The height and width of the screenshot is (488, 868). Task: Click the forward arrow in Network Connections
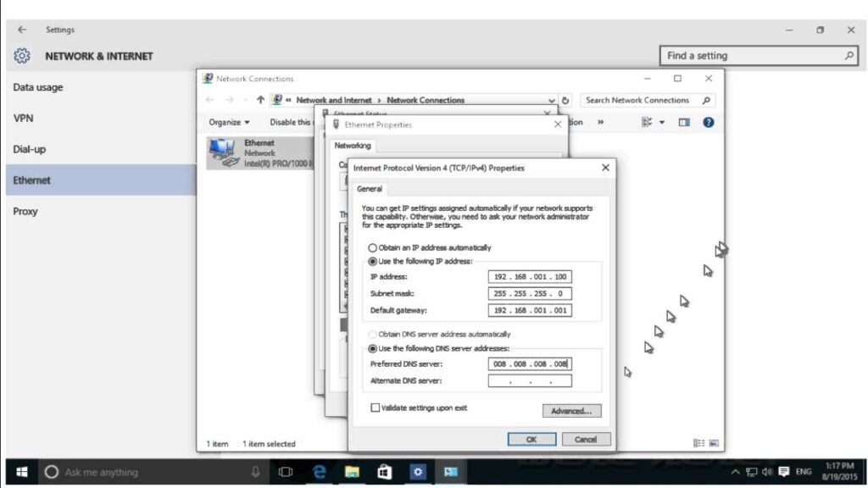click(229, 100)
